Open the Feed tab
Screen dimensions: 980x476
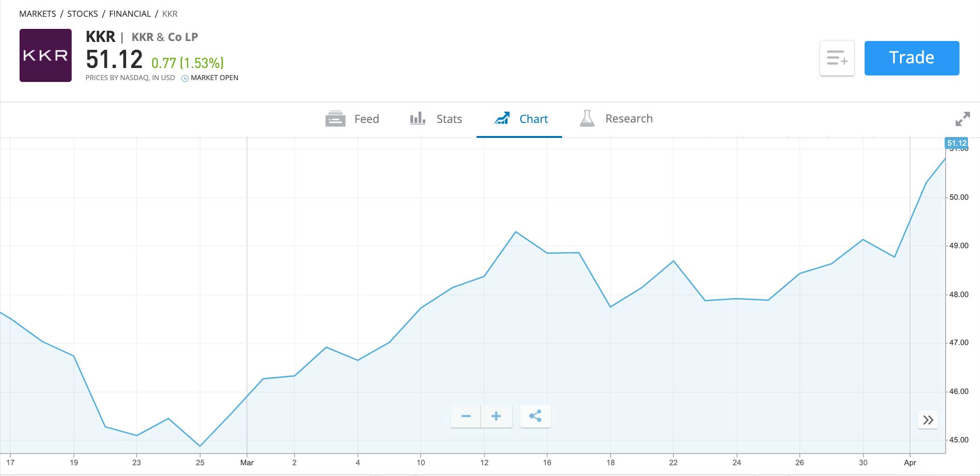352,119
